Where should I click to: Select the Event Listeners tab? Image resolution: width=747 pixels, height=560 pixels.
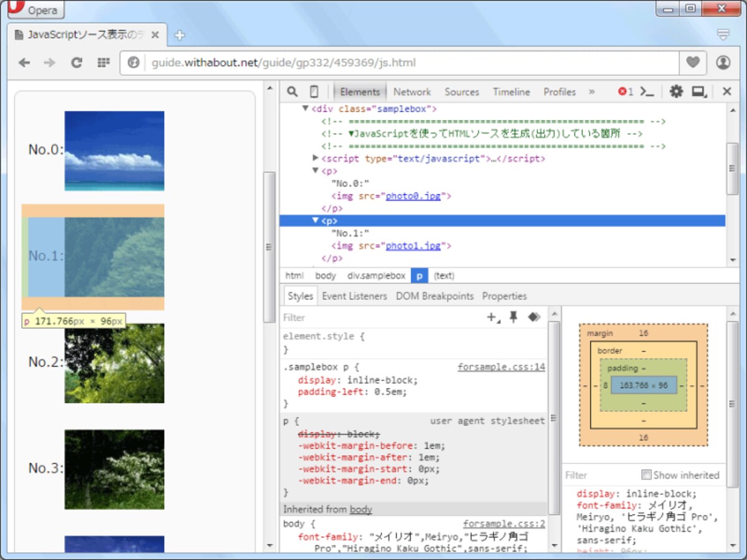[354, 296]
